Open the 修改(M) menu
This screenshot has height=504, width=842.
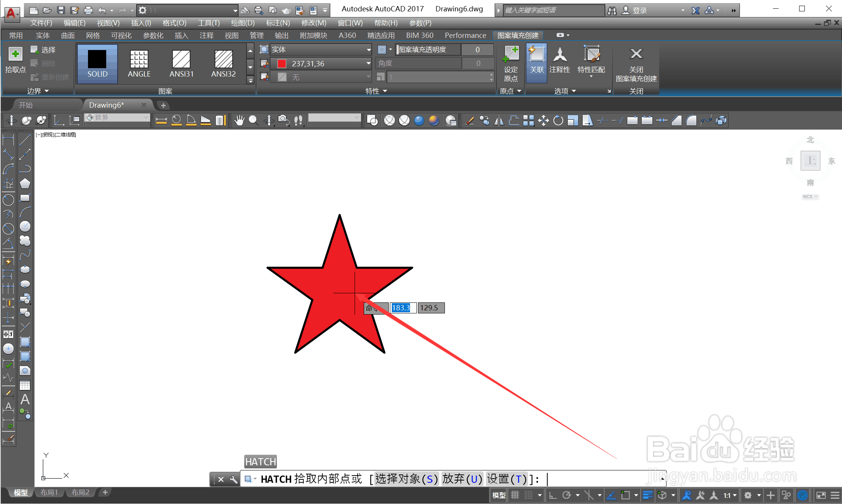313,23
